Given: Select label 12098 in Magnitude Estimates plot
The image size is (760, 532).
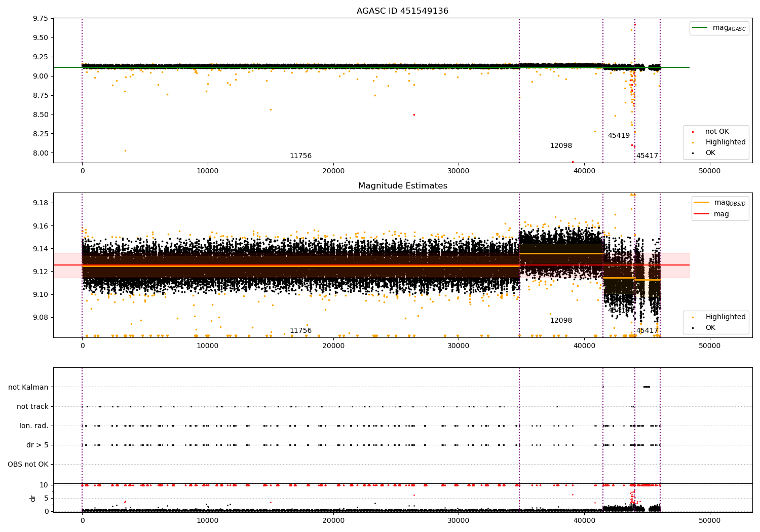Looking at the screenshot, I should [x=561, y=321].
